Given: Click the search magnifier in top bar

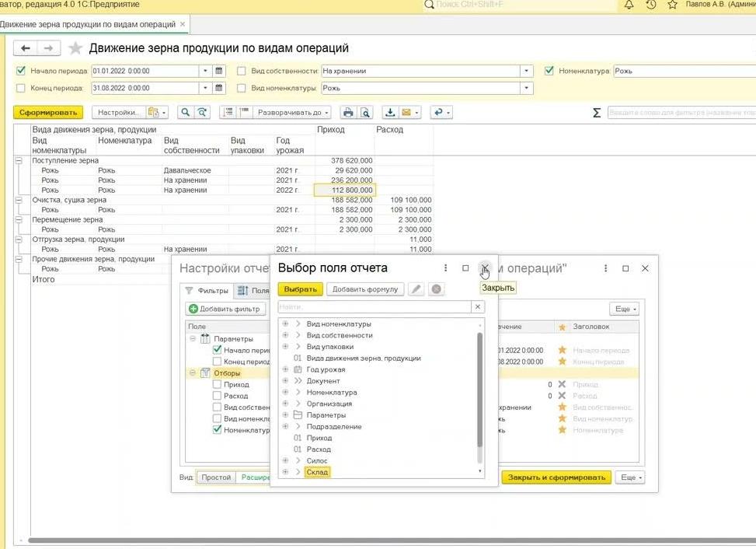Looking at the screenshot, I should [x=429, y=5].
